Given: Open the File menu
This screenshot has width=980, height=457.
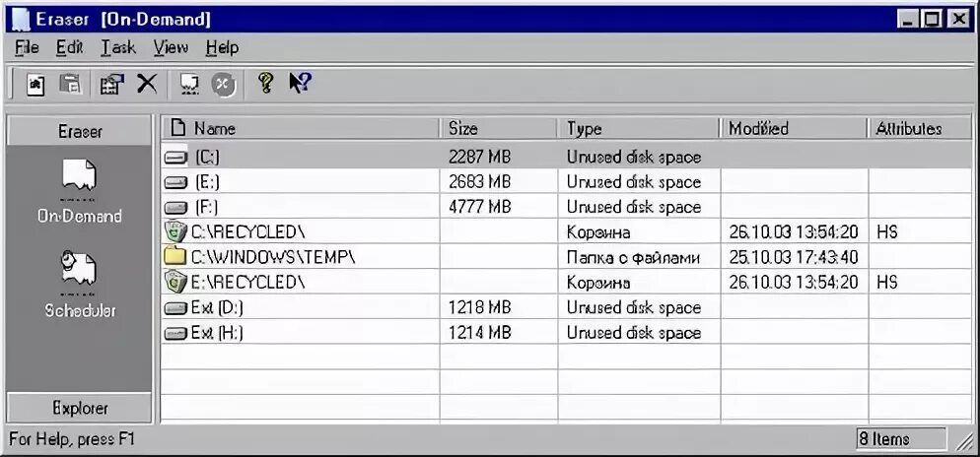Looking at the screenshot, I should tap(27, 47).
